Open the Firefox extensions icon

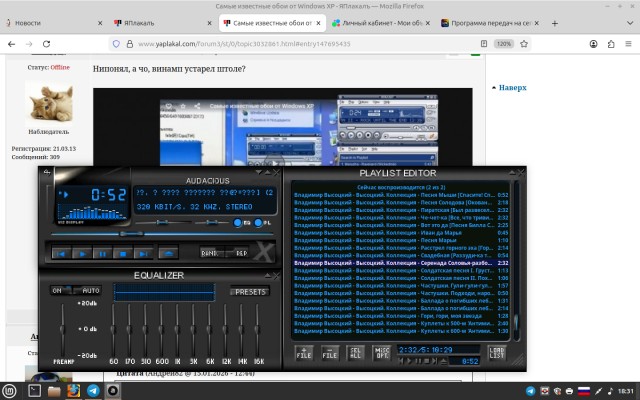tap(611, 44)
